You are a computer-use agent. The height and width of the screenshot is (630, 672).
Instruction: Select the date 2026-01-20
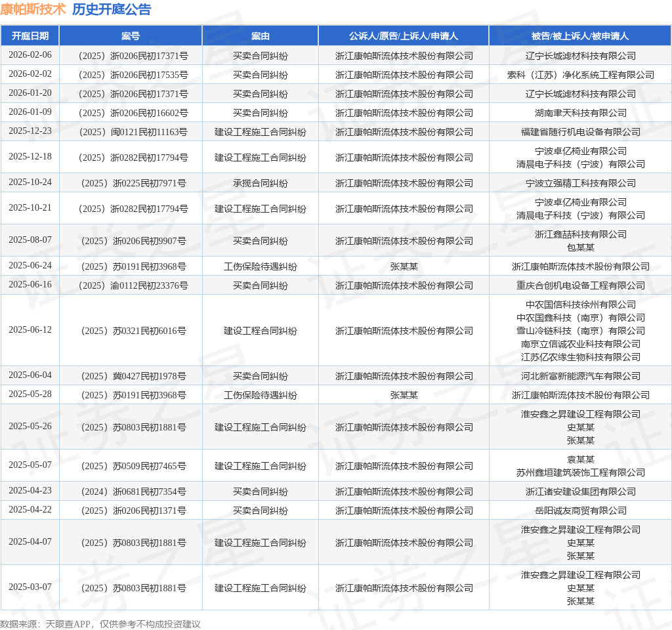pos(30,93)
